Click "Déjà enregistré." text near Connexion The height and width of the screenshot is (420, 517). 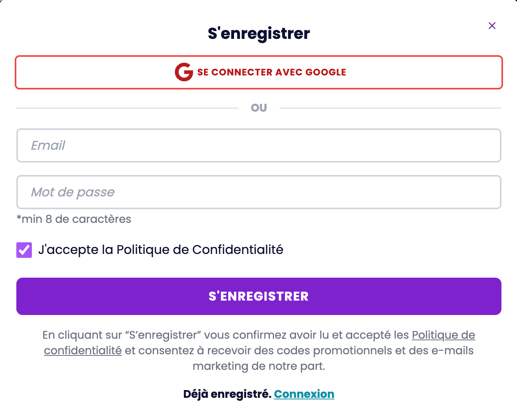tap(227, 394)
